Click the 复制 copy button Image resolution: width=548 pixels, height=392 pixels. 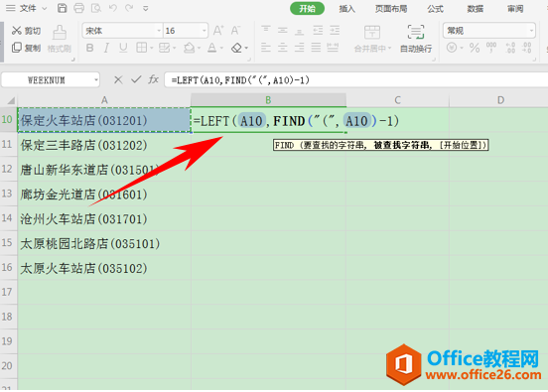[x=26, y=48]
